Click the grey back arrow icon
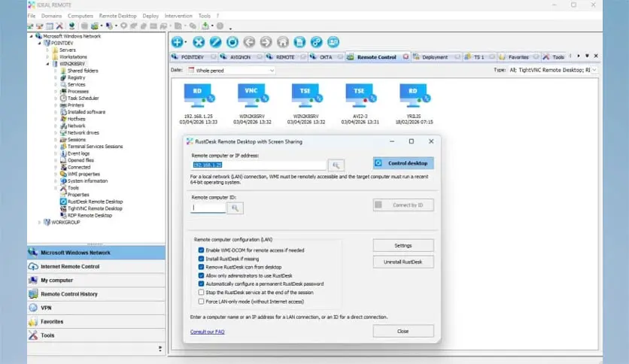The height and width of the screenshot is (364, 629). coord(249,41)
